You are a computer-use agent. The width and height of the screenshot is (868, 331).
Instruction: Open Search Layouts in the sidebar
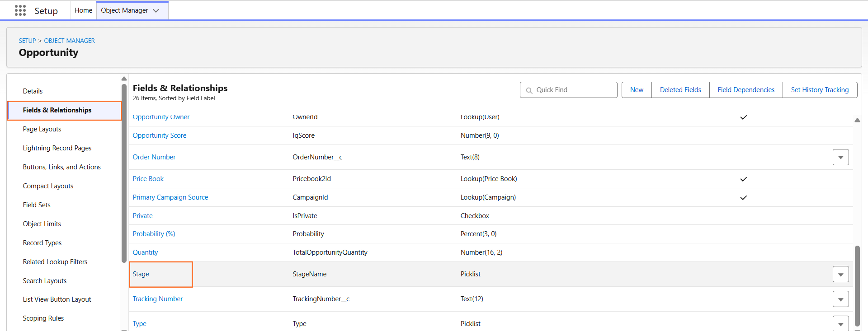coord(45,281)
